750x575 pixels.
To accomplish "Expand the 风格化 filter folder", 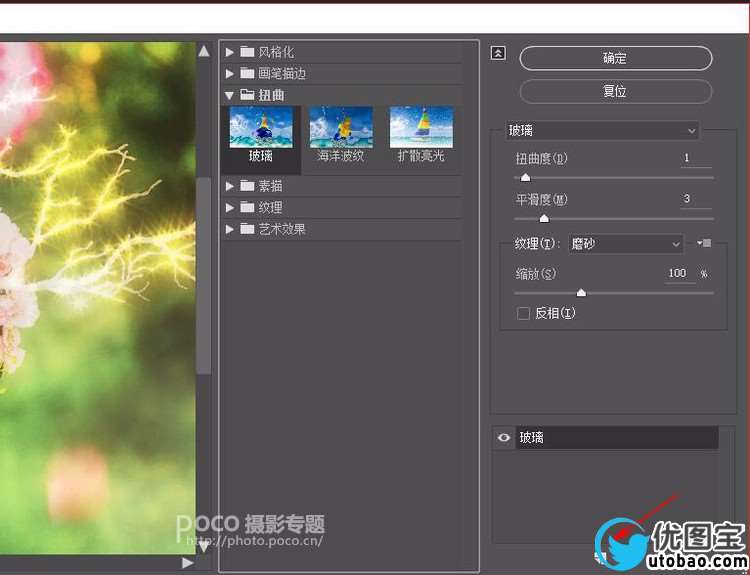I will pos(230,52).
